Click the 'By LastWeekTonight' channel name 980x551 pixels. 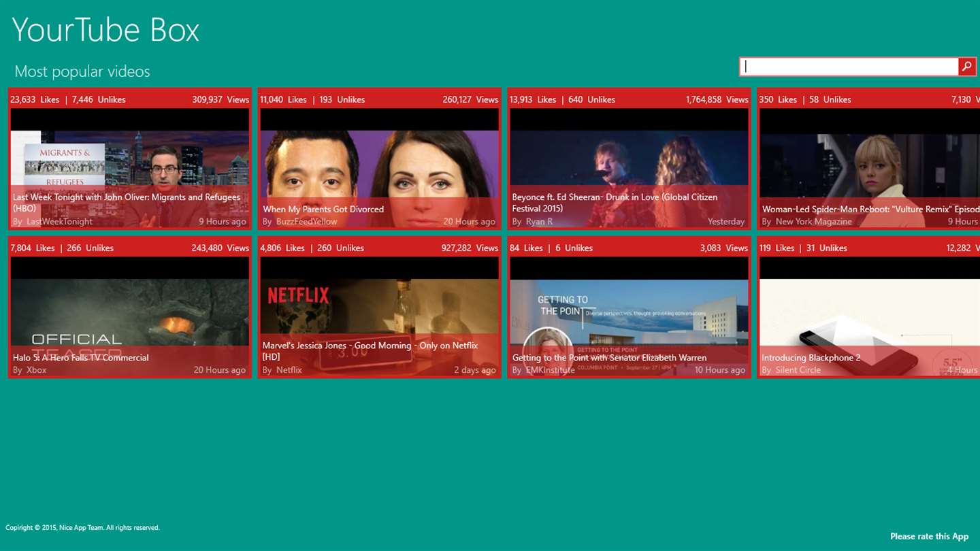click(52, 222)
